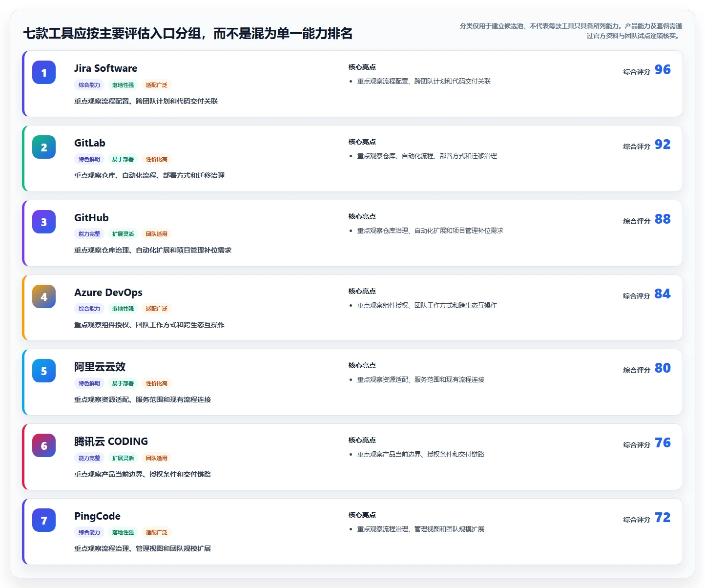The width and height of the screenshot is (705, 588).
Task: Click the 核心亮点 heading in GitLab card
Action: pos(362,142)
